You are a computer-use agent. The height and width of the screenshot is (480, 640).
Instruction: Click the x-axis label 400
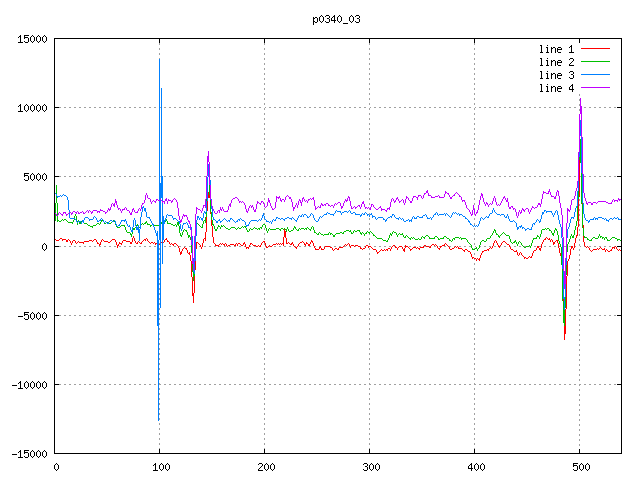(476, 467)
